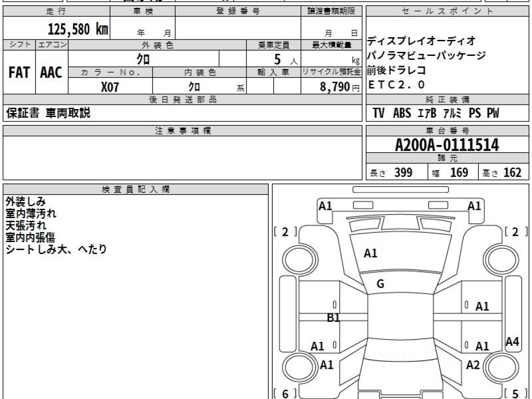
Task: Select the 保証書 車両取説 text
Action: pos(48,113)
